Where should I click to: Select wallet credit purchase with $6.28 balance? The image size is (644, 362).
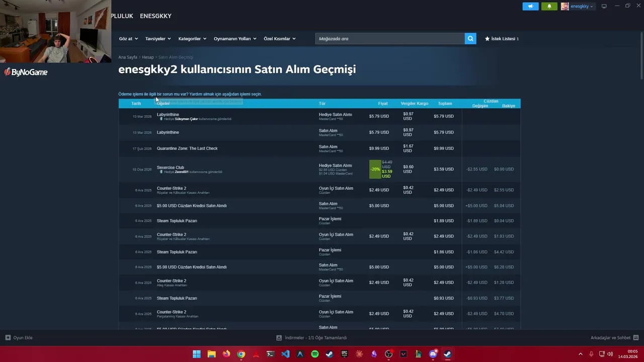pyautogui.click(x=319, y=267)
